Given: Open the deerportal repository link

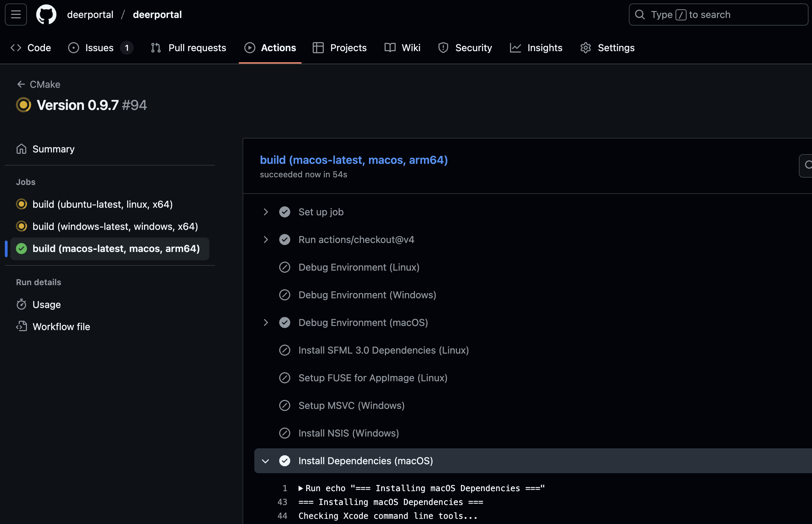Looking at the screenshot, I should [157, 15].
